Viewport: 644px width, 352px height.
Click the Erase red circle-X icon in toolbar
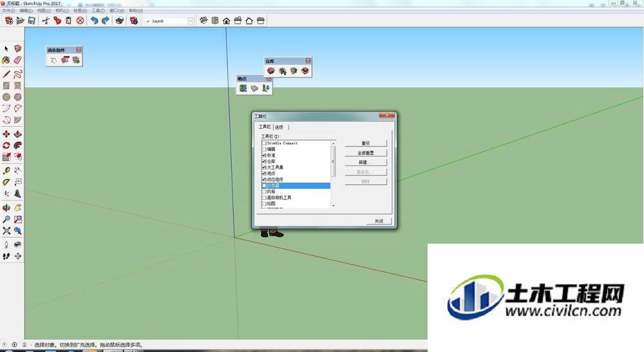pos(80,21)
